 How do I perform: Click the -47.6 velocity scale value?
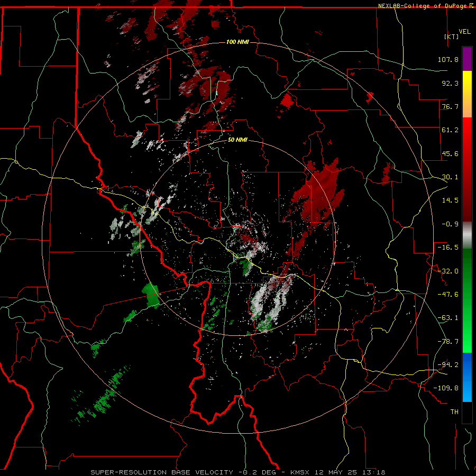click(x=448, y=295)
